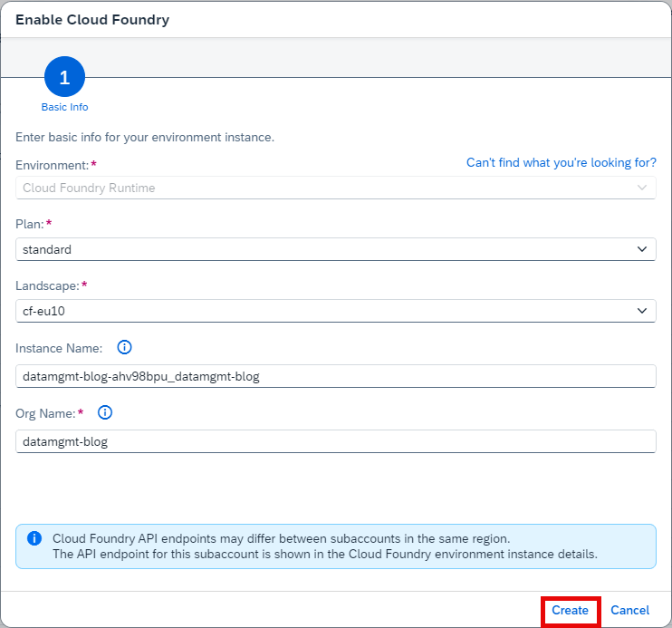672x628 pixels.
Task: Click the Enable Cloud Foundry dialog title
Action: pos(92,20)
